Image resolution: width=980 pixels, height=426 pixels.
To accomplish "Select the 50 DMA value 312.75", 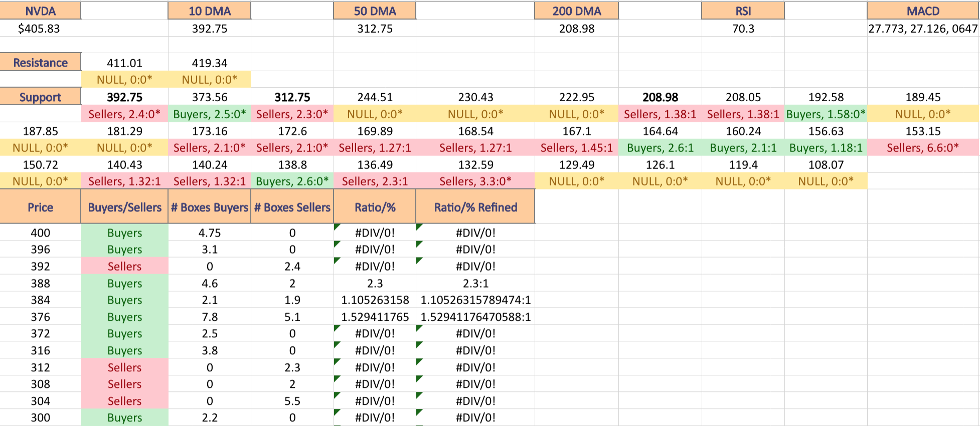I will click(x=375, y=29).
